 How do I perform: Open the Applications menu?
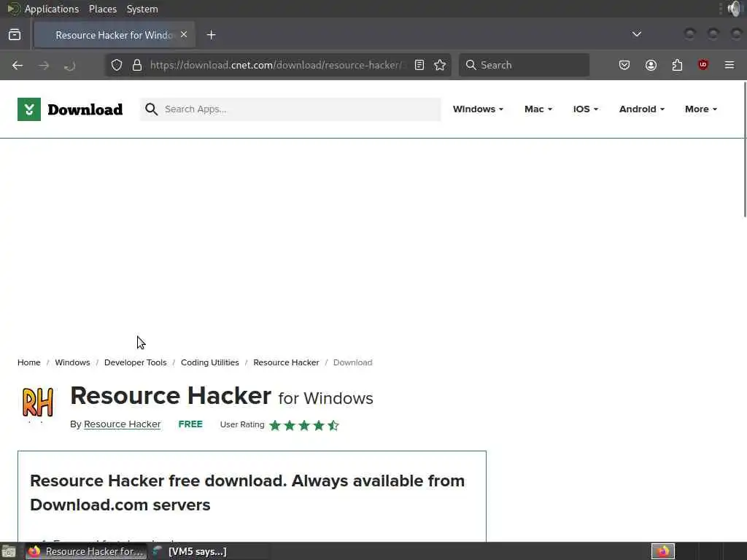[52, 9]
